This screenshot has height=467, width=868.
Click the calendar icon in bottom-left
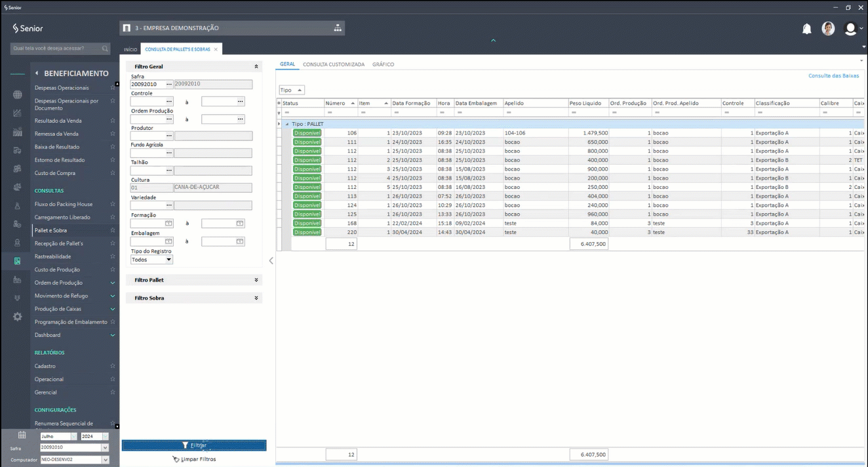(x=22, y=435)
